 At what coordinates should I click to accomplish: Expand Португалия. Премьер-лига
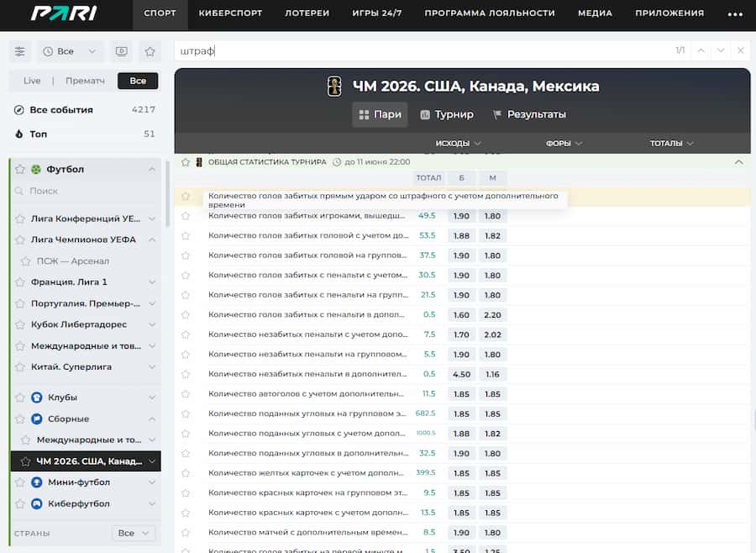tap(152, 303)
